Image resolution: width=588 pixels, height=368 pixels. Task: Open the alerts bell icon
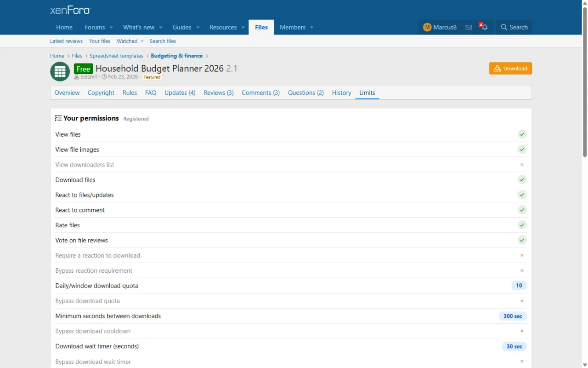484,27
